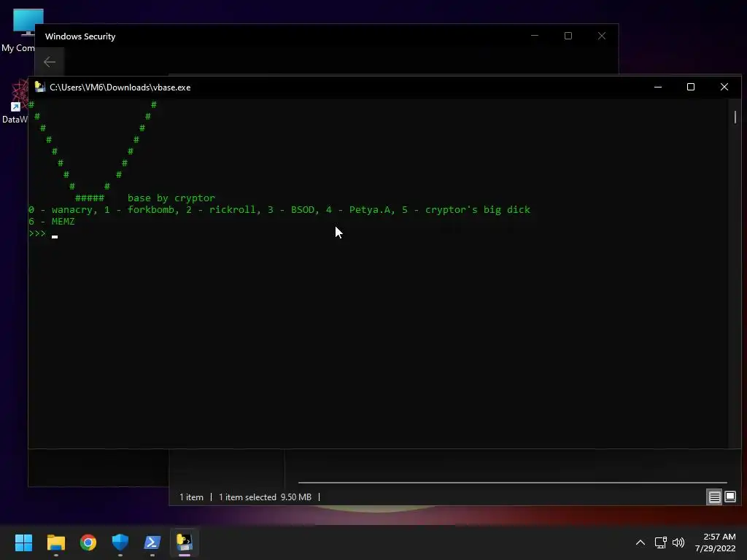Click the console vertical scrollbar thumb
Image resolution: width=747 pixels, height=560 pixels.
click(735, 117)
